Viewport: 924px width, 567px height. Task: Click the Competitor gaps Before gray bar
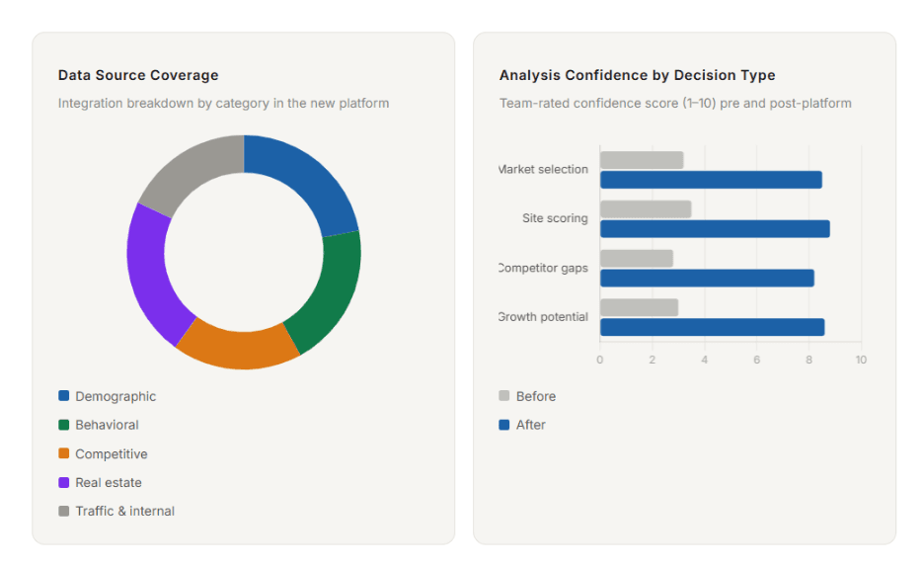pos(637,258)
